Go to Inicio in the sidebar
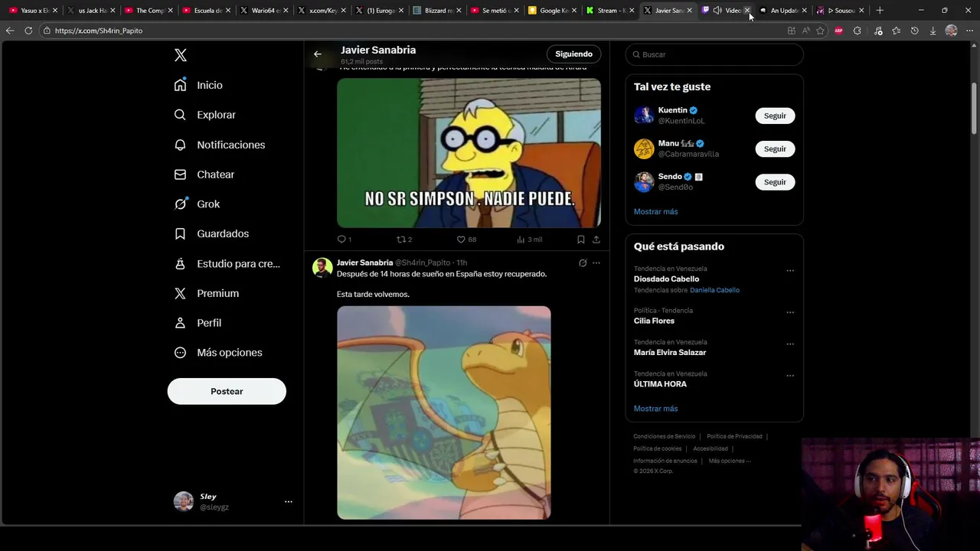980x551 pixels. [198, 85]
